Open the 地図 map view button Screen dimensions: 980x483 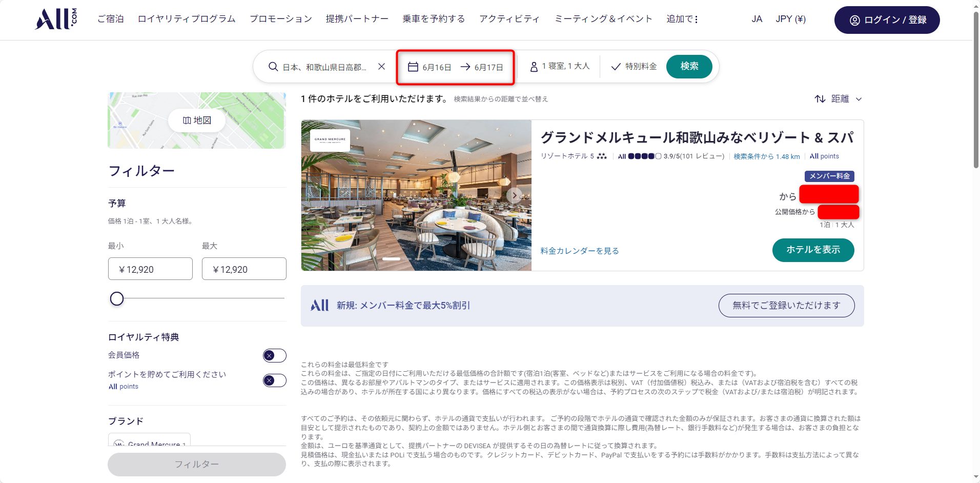click(197, 120)
